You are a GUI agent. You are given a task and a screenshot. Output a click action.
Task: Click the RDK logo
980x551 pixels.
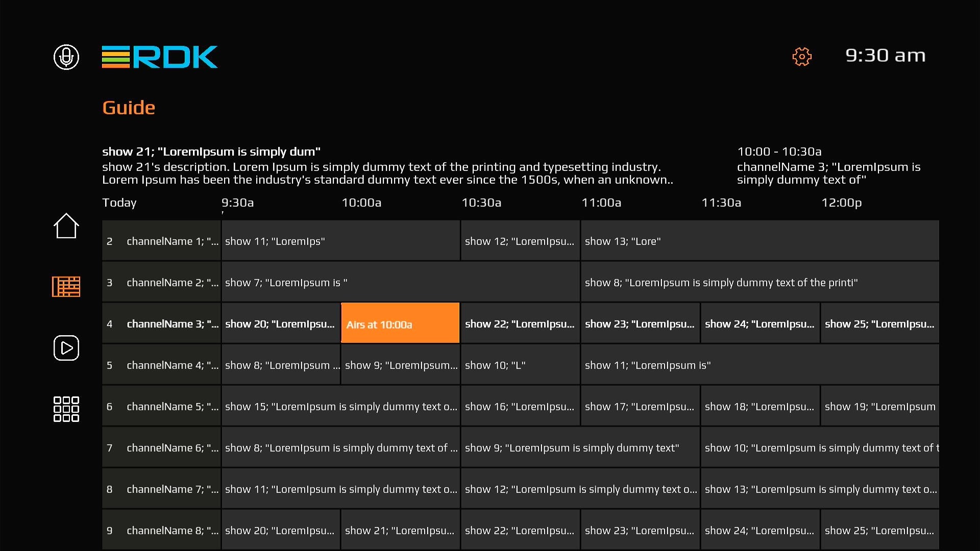(x=160, y=57)
